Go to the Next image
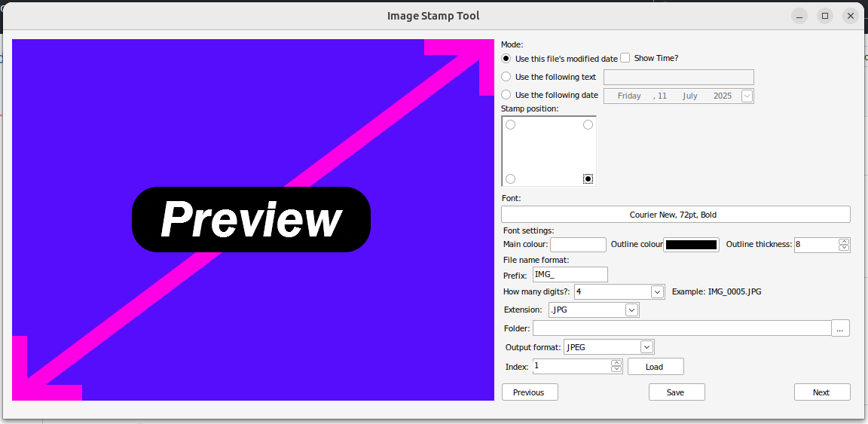 click(x=822, y=392)
